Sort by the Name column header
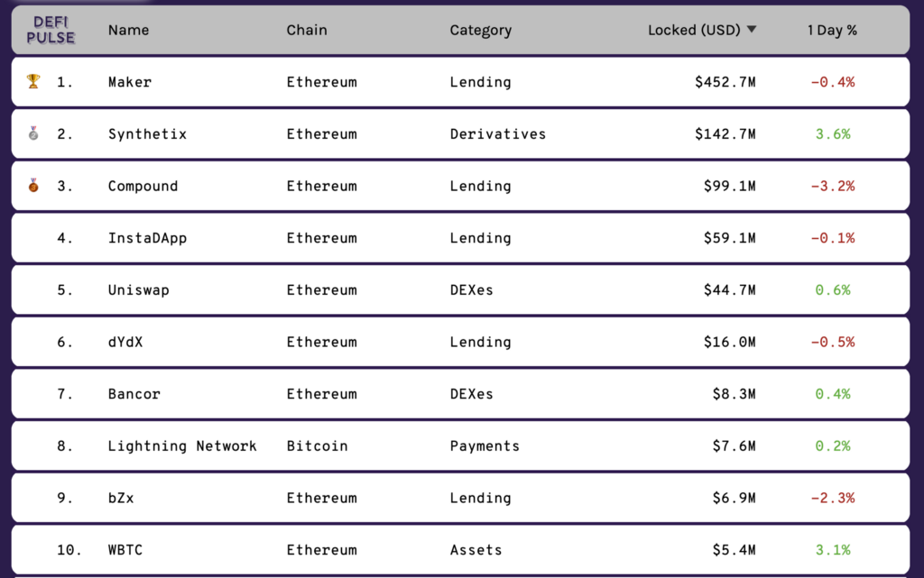Image resolution: width=924 pixels, height=578 pixels. pyautogui.click(x=128, y=30)
